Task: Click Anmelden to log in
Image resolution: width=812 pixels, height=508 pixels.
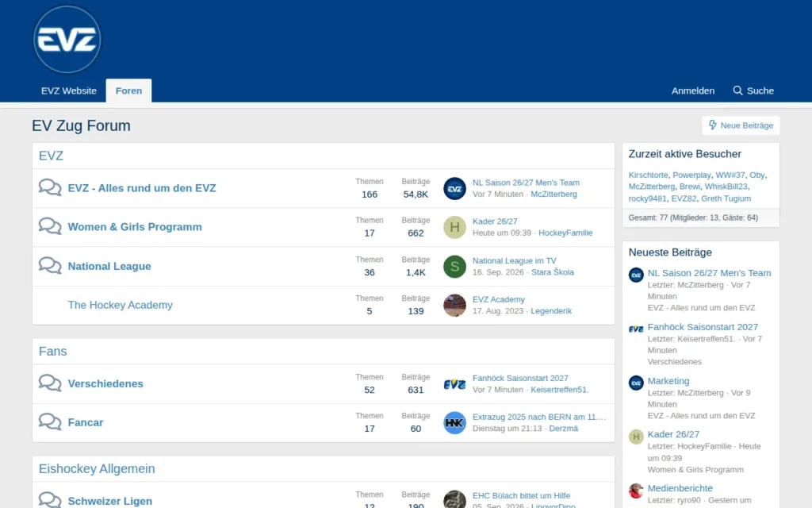Action: [x=693, y=90]
